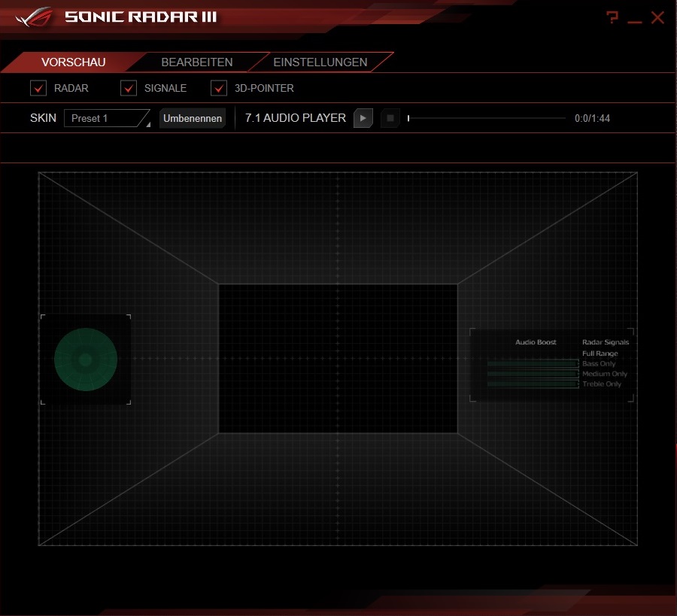Screen dimensions: 677x616
Task: Open help via the question mark icon
Action: point(612,17)
